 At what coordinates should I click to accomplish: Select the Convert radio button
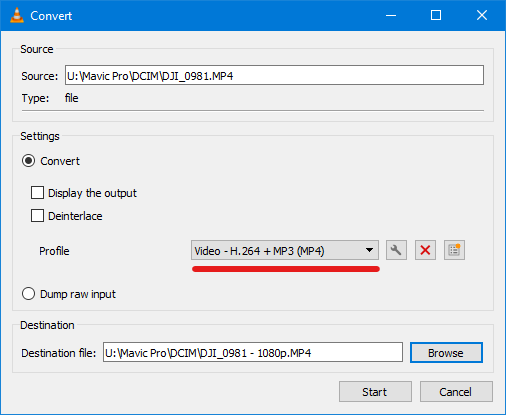pos(28,161)
